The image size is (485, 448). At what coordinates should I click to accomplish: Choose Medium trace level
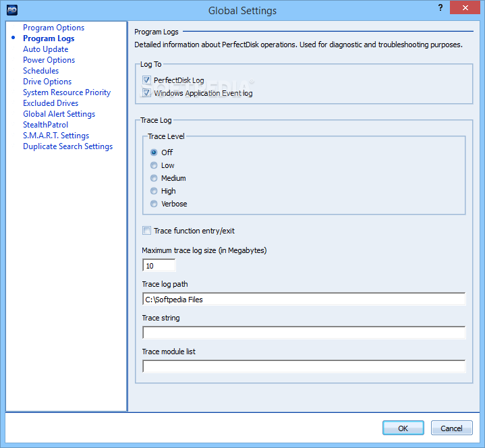pos(153,178)
